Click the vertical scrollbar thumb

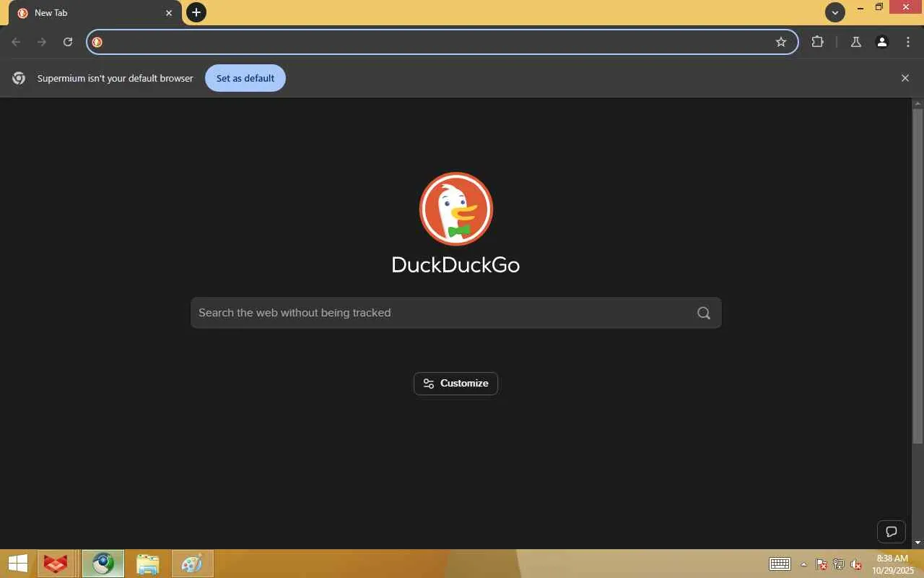918,276
